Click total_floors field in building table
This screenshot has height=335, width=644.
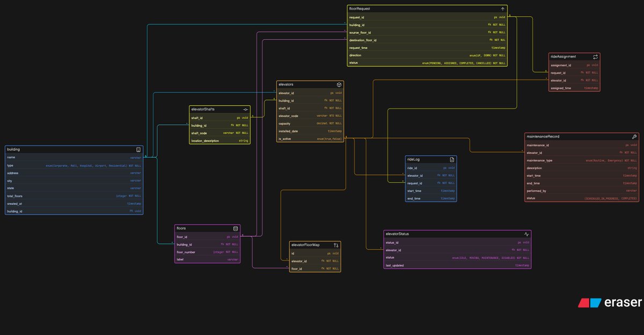(x=74, y=196)
